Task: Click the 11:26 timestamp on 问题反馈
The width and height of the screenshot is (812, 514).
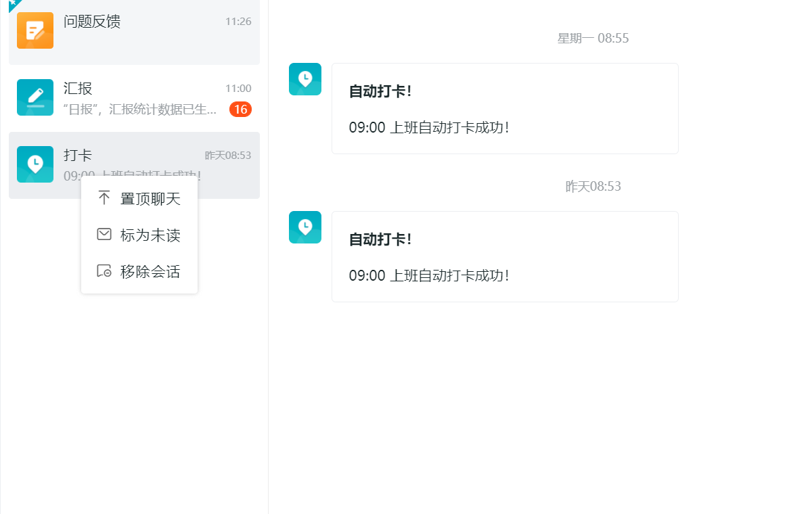Action: pyautogui.click(x=238, y=22)
